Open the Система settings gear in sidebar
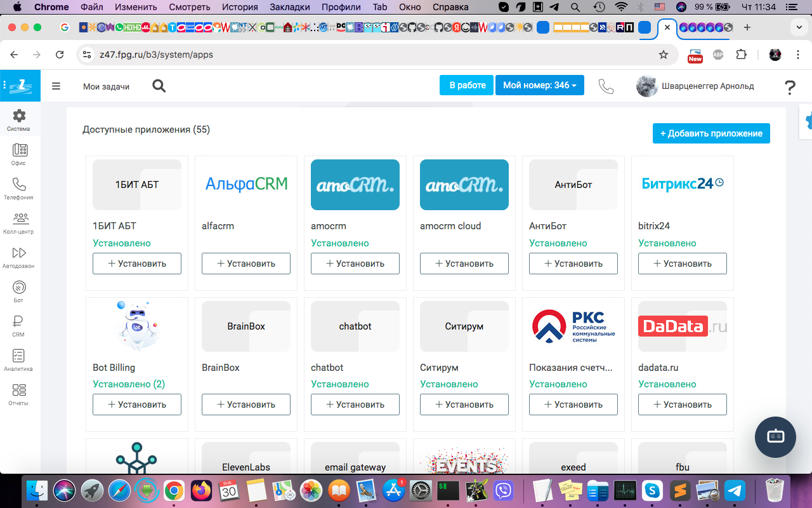Viewport: 812px width, 508px height. click(19, 119)
